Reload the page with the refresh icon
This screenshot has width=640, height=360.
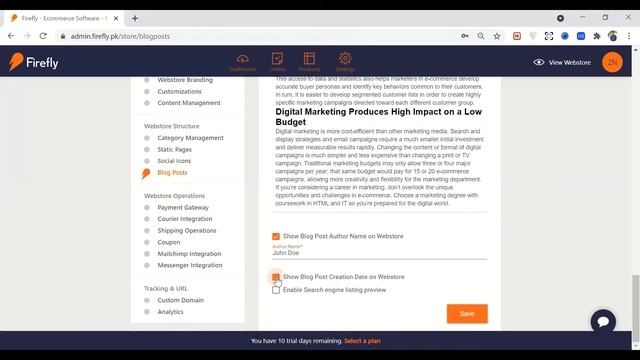click(x=43, y=36)
